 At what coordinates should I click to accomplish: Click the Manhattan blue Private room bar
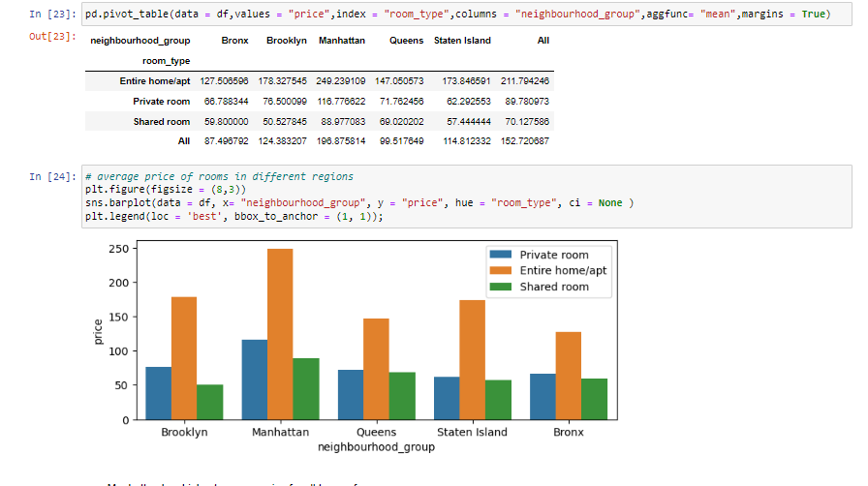point(255,380)
